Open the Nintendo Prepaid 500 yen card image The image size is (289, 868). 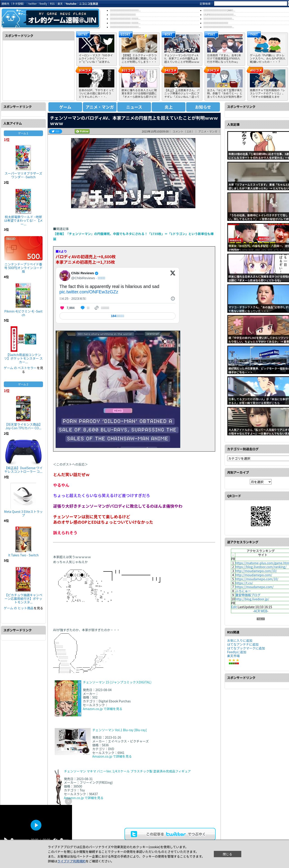click(x=23, y=248)
